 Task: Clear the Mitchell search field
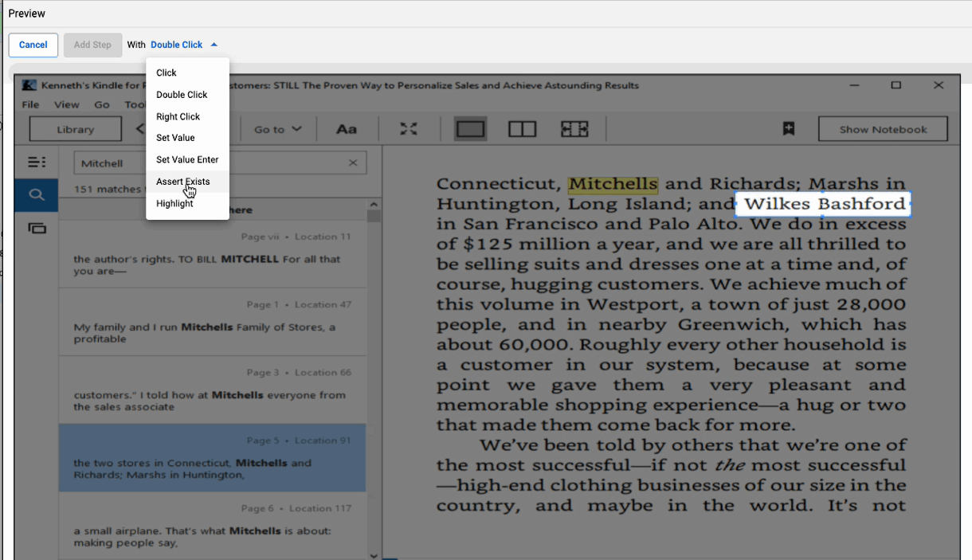pyautogui.click(x=353, y=163)
